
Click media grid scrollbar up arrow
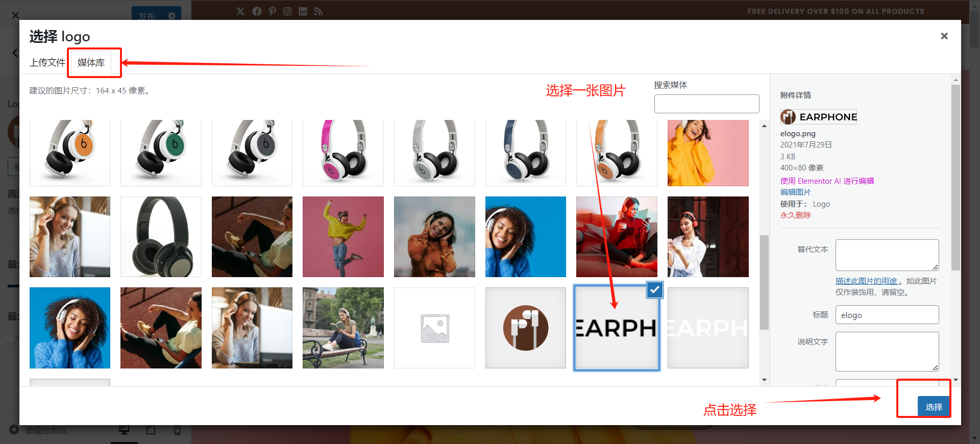764,126
